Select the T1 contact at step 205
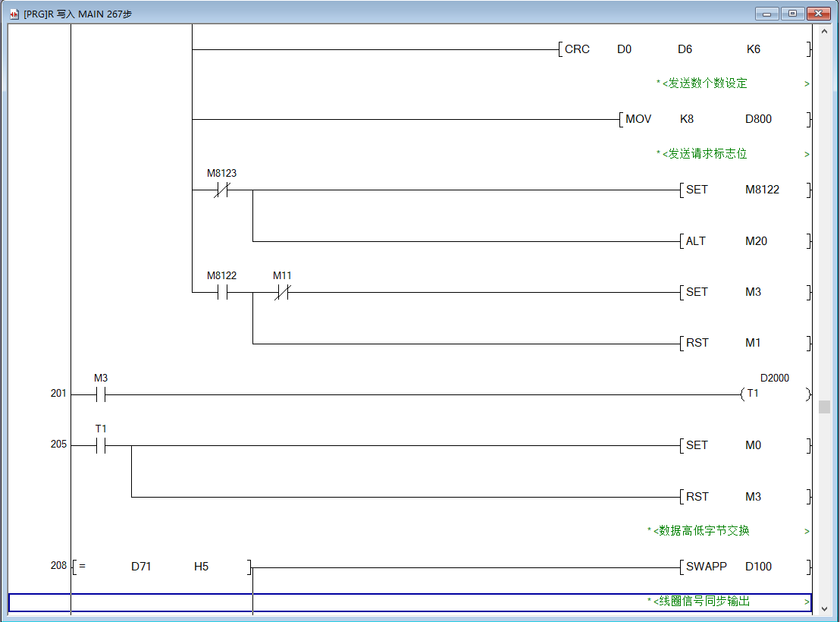Viewport: 840px width, 622px height. click(101, 446)
